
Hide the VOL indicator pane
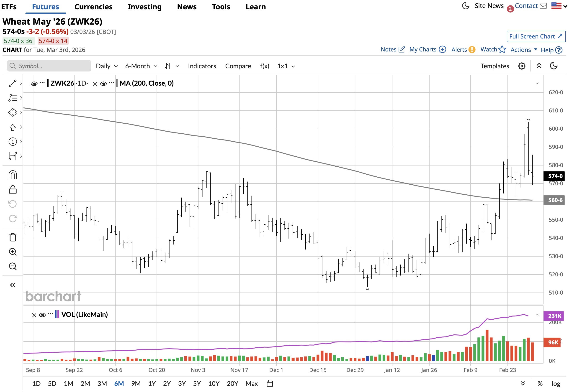(42, 315)
